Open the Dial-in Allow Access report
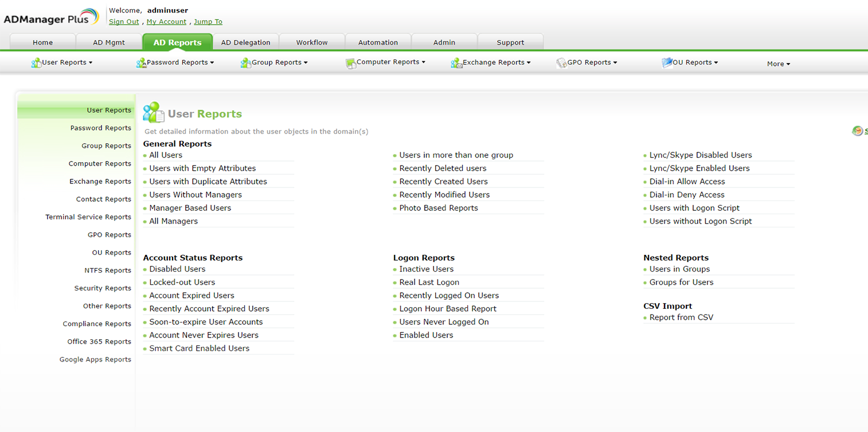 pyautogui.click(x=687, y=182)
